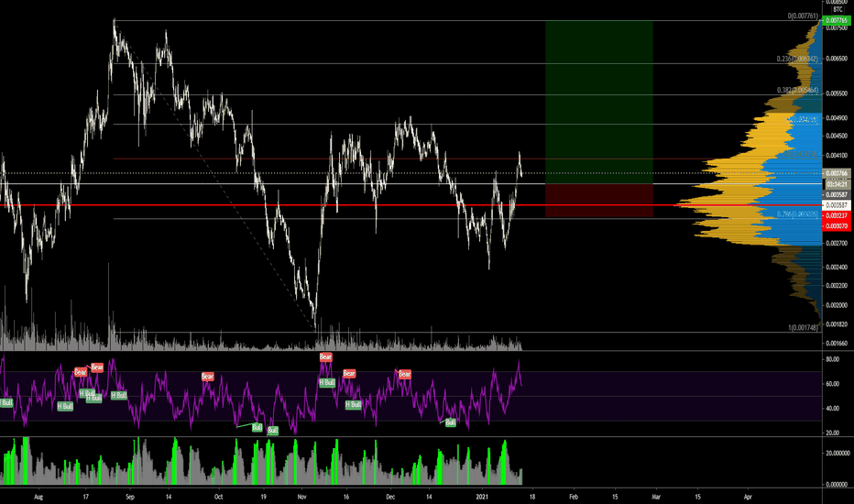Click the Aug date on time axis
Image resolution: width=854 pixels, height=504 pixels.
[38, 497]
